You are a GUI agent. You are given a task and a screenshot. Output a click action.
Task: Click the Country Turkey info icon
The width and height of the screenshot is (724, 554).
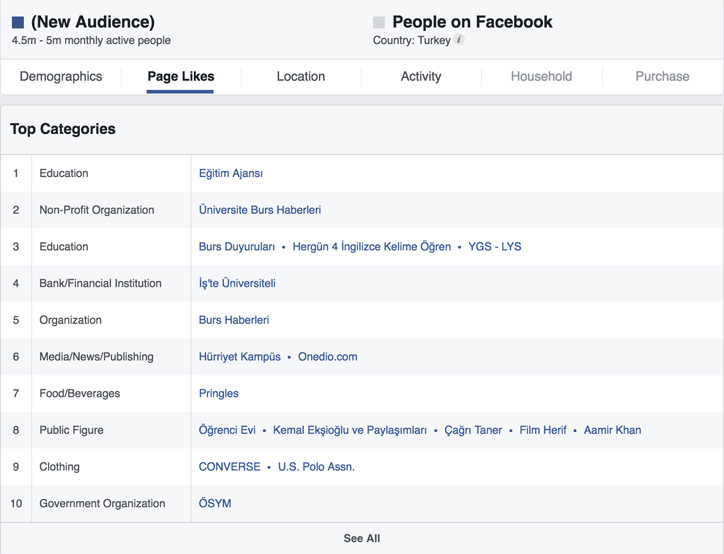point(459,40)
